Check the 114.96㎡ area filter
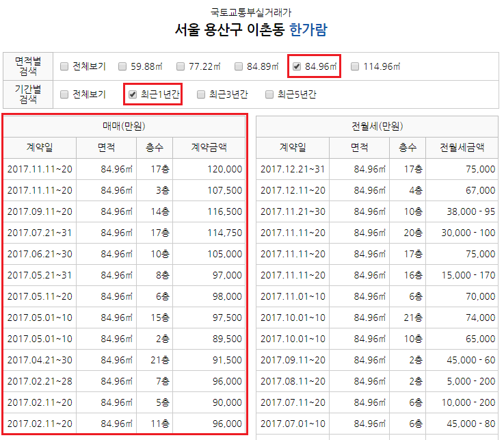This screenshot has width=504, height=440. 355,66
